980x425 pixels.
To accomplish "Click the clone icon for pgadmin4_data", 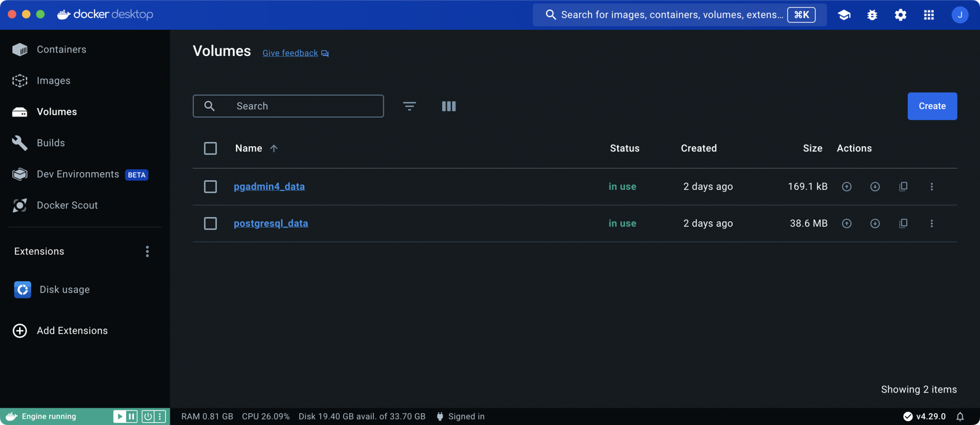I will [903, 186].
